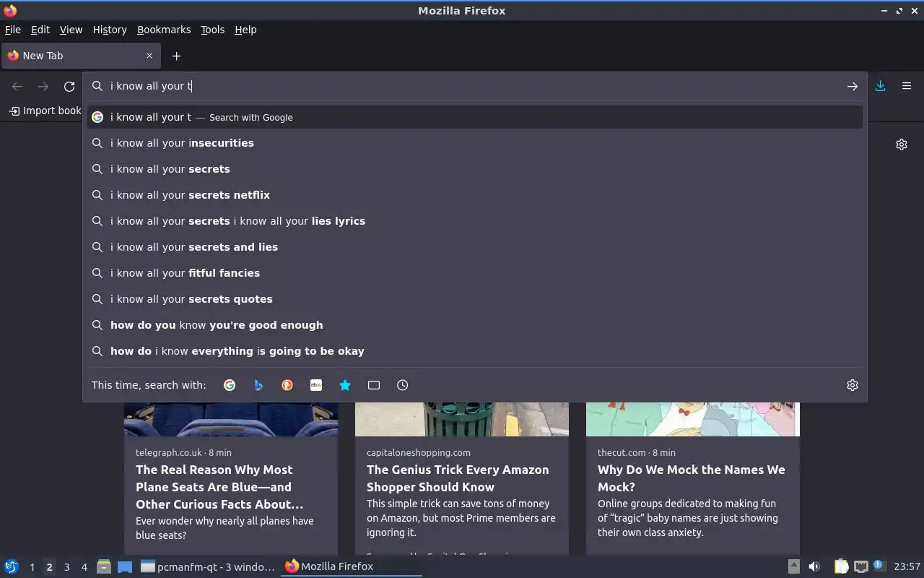
Task: Click the removable media tray icon
Action: pyautogui.click(x=793, y=566)
